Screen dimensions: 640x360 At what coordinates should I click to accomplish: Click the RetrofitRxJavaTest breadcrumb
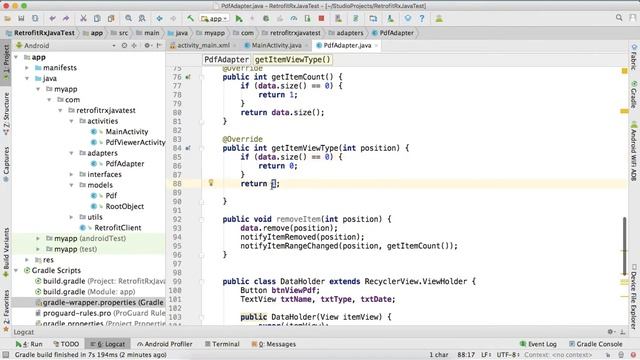tap(41, 33)
